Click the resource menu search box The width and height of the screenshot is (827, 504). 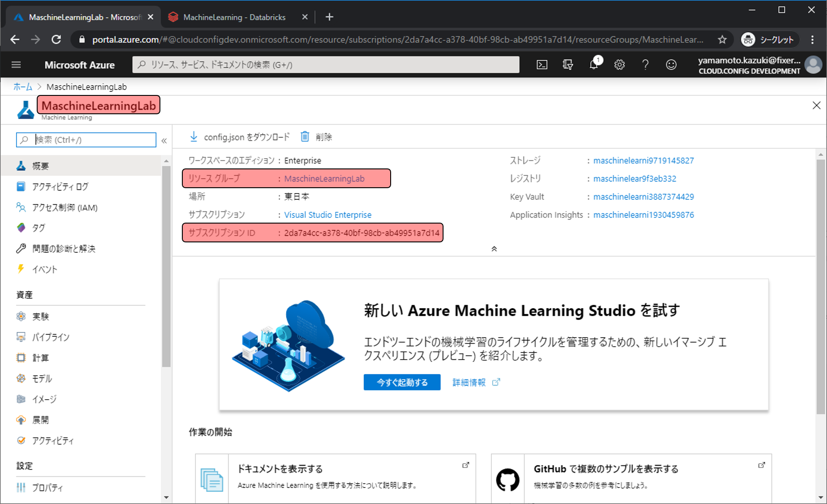tap(86, 140)
